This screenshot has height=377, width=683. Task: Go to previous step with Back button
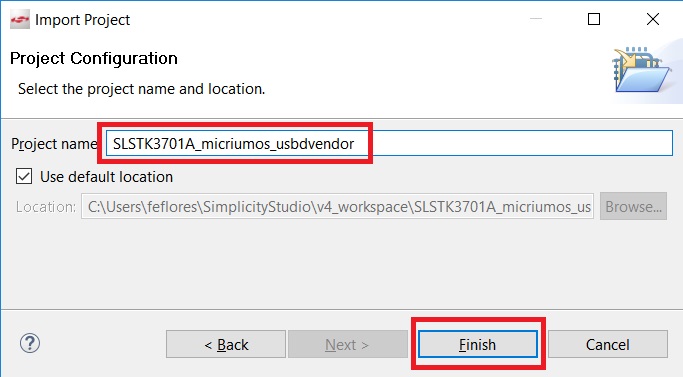click(226, 344)
